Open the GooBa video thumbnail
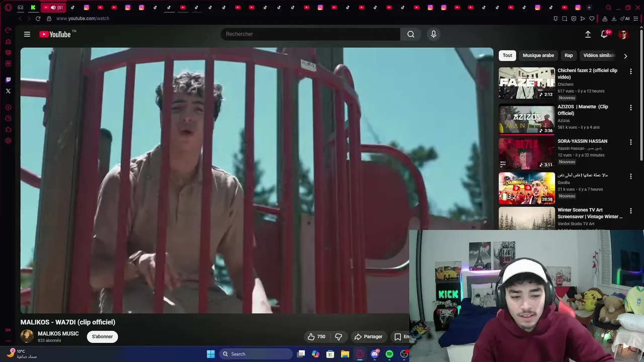 pos(527,188)
